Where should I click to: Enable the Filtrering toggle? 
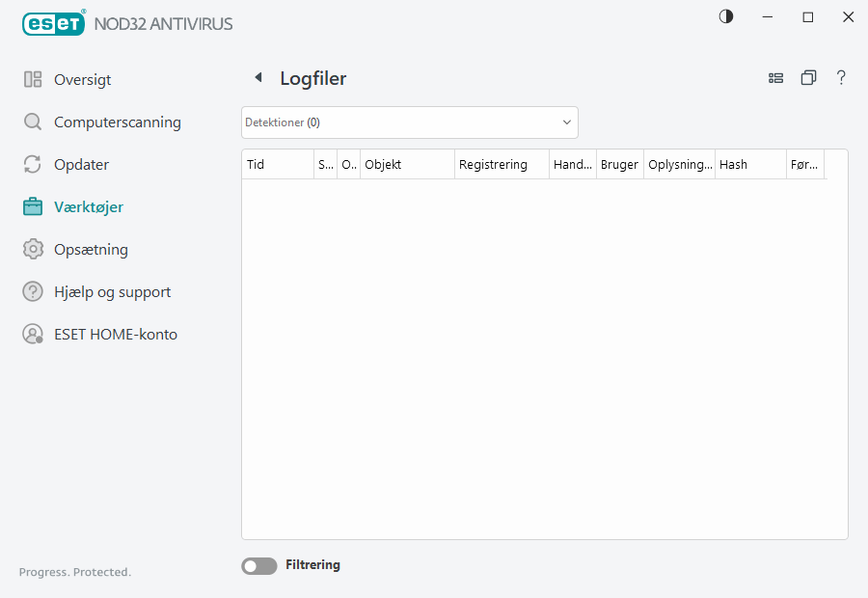(258, 565)
